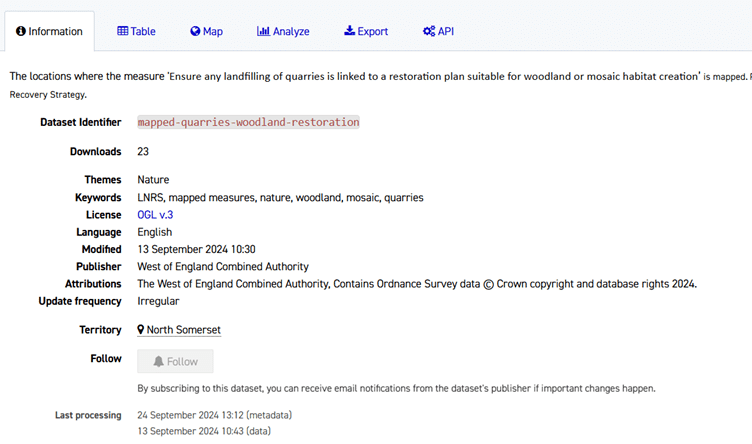Click the location pin icon beside North Somerset
Screen dimensions: 752x444
pos(141,330)
